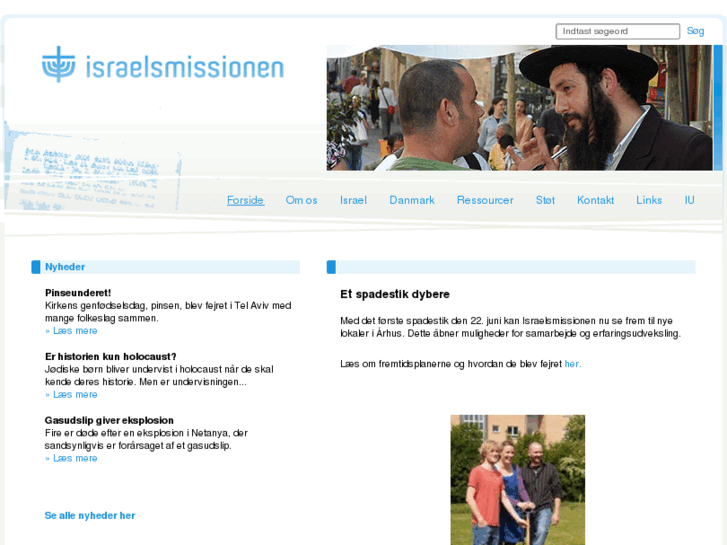Click Se alle nyheder her link
The width and height of the screenshot is (727, 545).
(x=90, y=516)
